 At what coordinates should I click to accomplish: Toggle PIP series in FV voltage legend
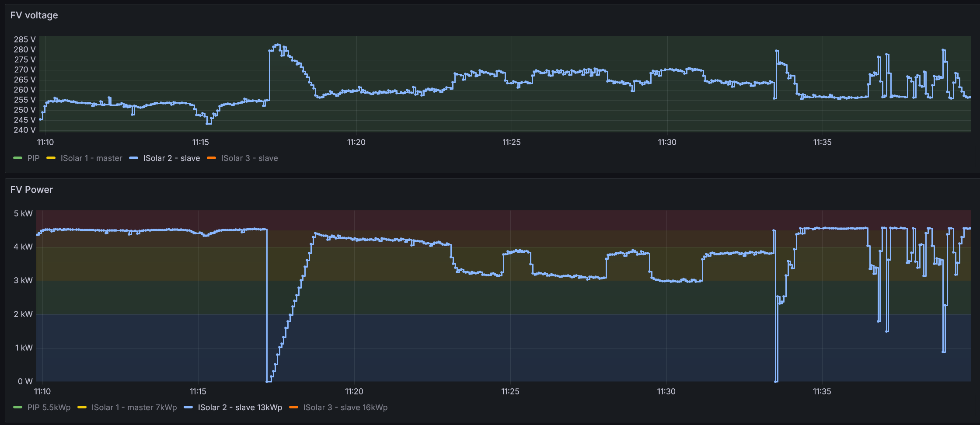click(33, 158)
